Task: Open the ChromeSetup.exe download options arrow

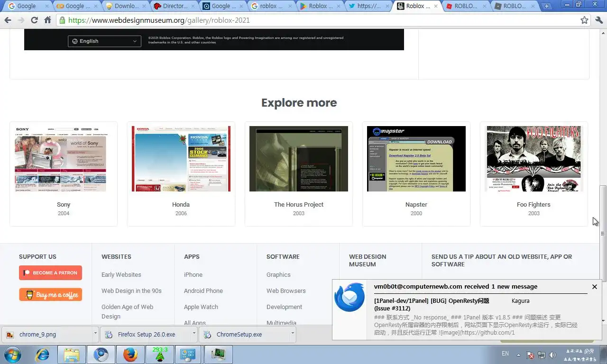Action: click(x=293, y=334)
